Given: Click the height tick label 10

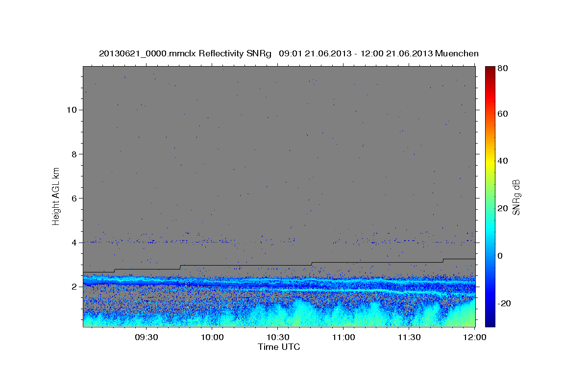Looking at the screenshot, I should (x=73, y=110).
